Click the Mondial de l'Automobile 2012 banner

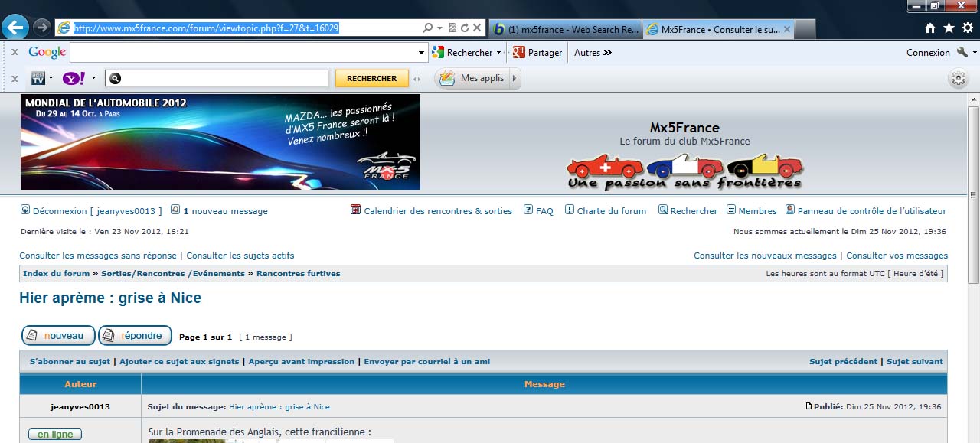pyautogui.click(x=220, y=142)
